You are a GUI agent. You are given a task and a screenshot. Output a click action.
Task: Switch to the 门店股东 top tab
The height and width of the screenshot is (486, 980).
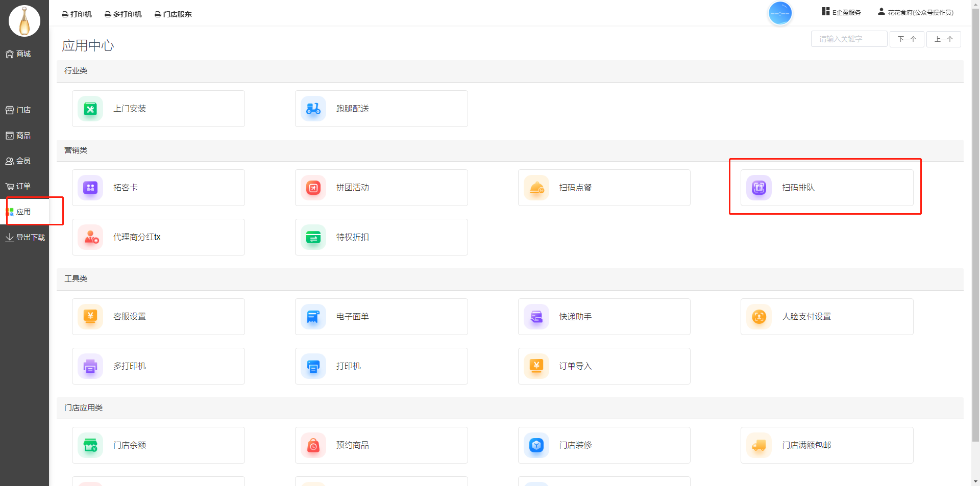click(x=173, y=14)
